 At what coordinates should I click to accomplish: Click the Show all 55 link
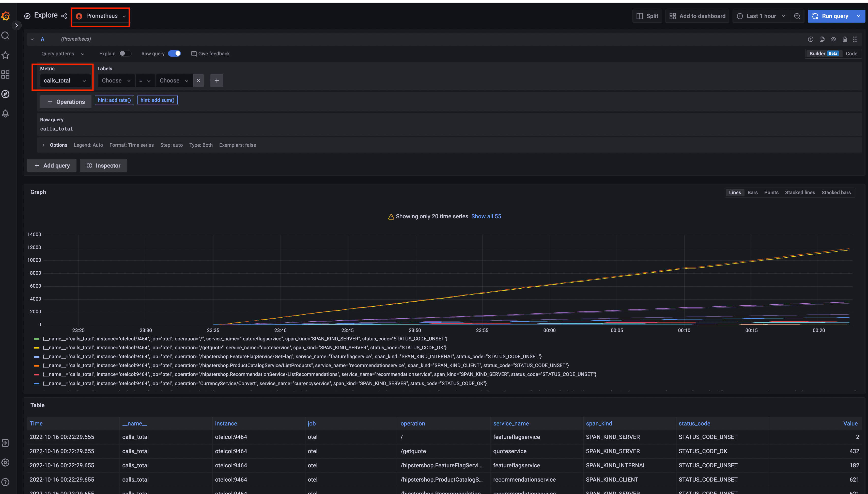(486, 216)
